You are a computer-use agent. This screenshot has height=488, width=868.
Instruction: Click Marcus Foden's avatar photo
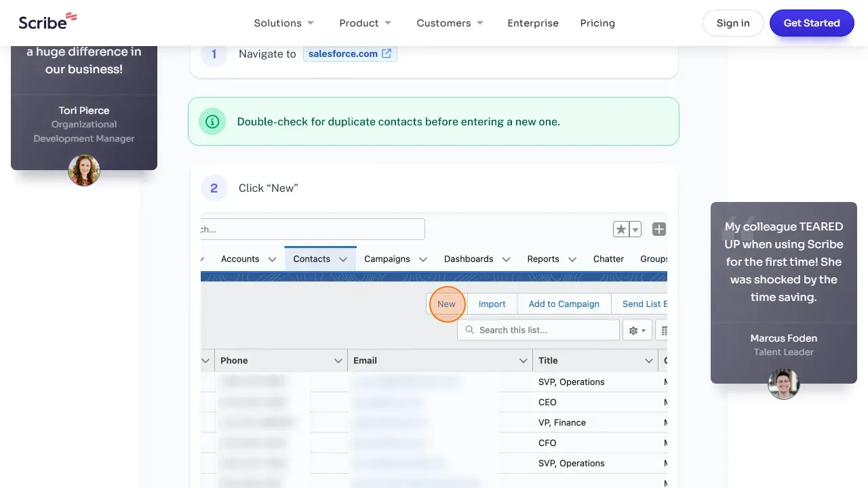(784, 384)
